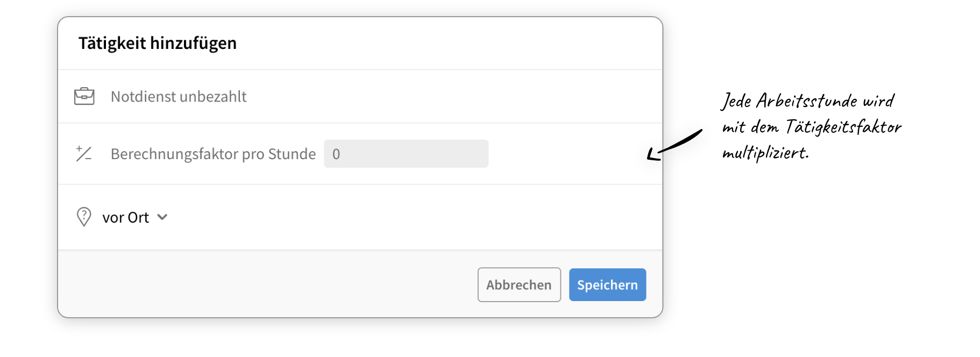The image size is (980, 357).
Task: Click the handwritten word multipliziert
Action: 765,153
